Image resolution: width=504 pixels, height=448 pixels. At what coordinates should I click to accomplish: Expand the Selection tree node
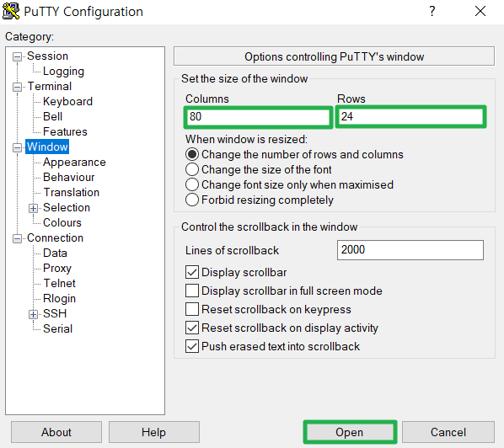[x=33, y=208]
